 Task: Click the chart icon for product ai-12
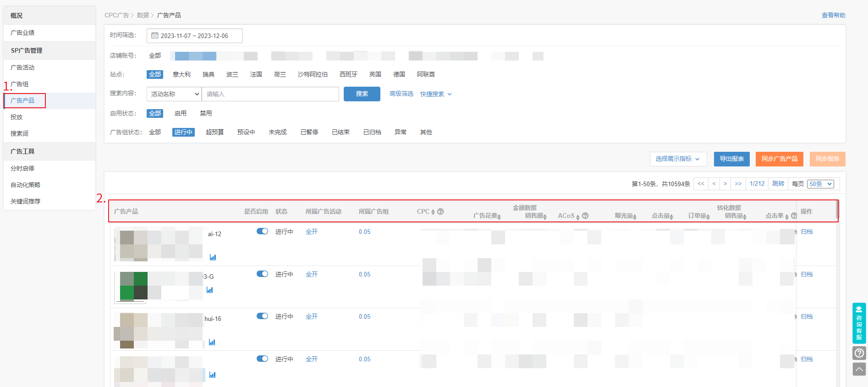(x=213, y=257)
